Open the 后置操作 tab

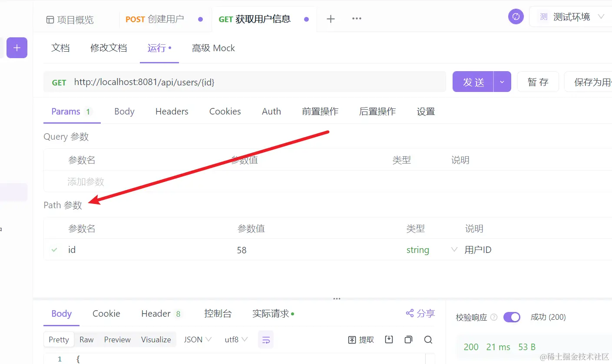click(377, 111)
